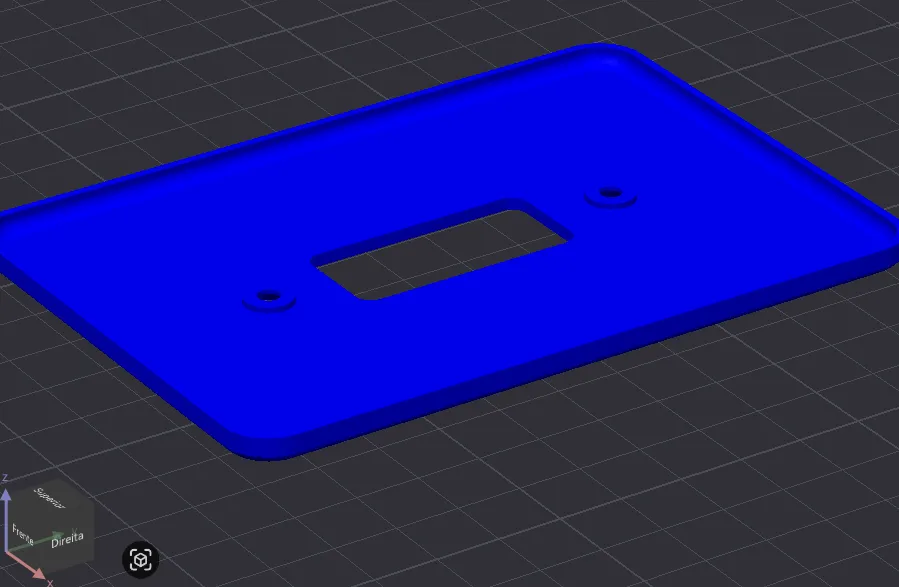Click the round cube-in-frame view button
Image resolution: width=899 pixels, height=587 pixels.
click(140, 560)
